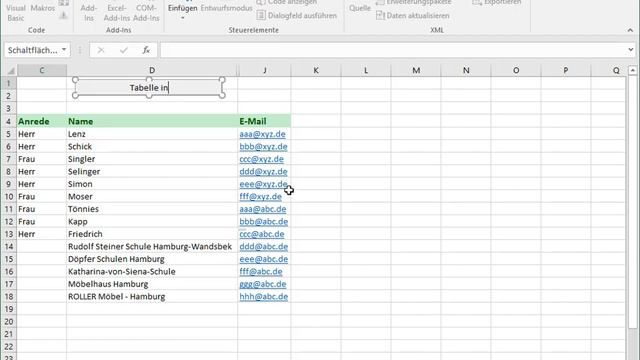The image size is (640, 360).
Task: Open COM-Add-Ins manager
Action: point(146,12)
